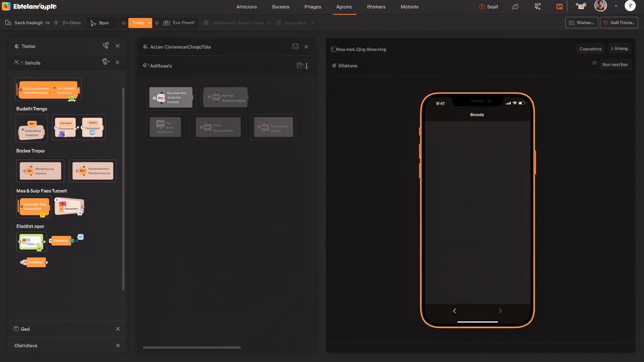Collapse the Actan ClefanecelClrogcTala panel arrow
This screenshot has width=644, height=362.
tap(145, 47)
